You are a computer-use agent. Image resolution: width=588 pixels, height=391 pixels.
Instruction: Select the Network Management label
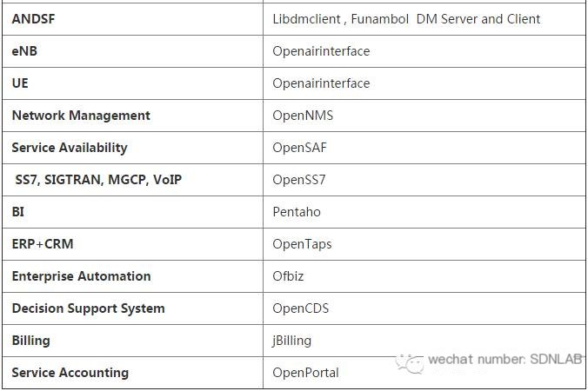click(81, 116)
